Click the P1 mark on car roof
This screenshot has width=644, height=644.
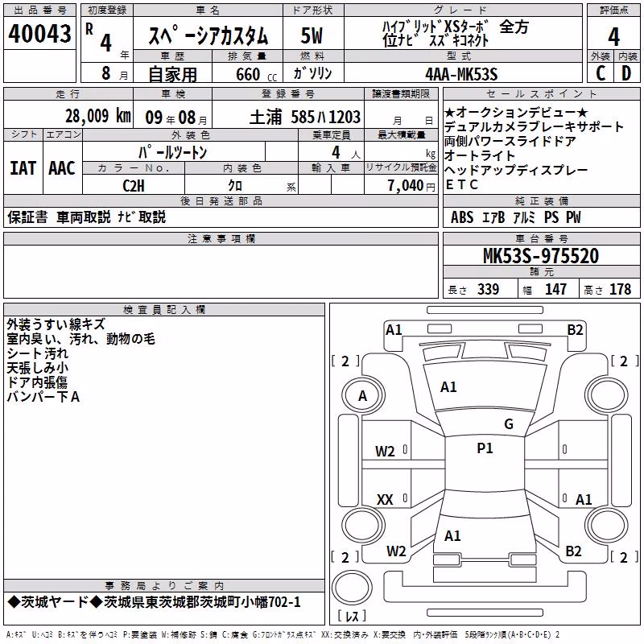(x=485, y=448)
